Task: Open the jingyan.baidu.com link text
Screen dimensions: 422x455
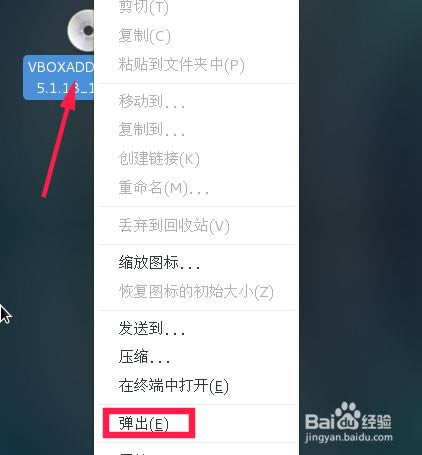Action: point(349,437)
